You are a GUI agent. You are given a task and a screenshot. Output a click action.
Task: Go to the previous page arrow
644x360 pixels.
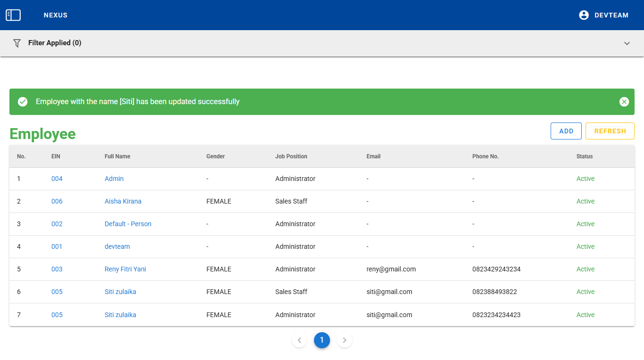click(x=299, y=340)
